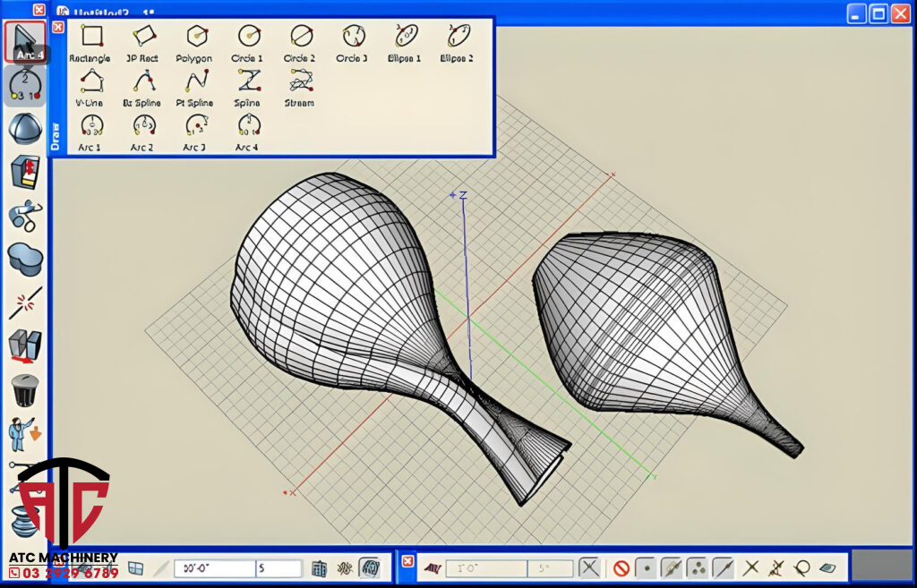Viewport: 917px width, 588px height.
Task: Activate the Stream drawing tool
Action: (300, 81)
